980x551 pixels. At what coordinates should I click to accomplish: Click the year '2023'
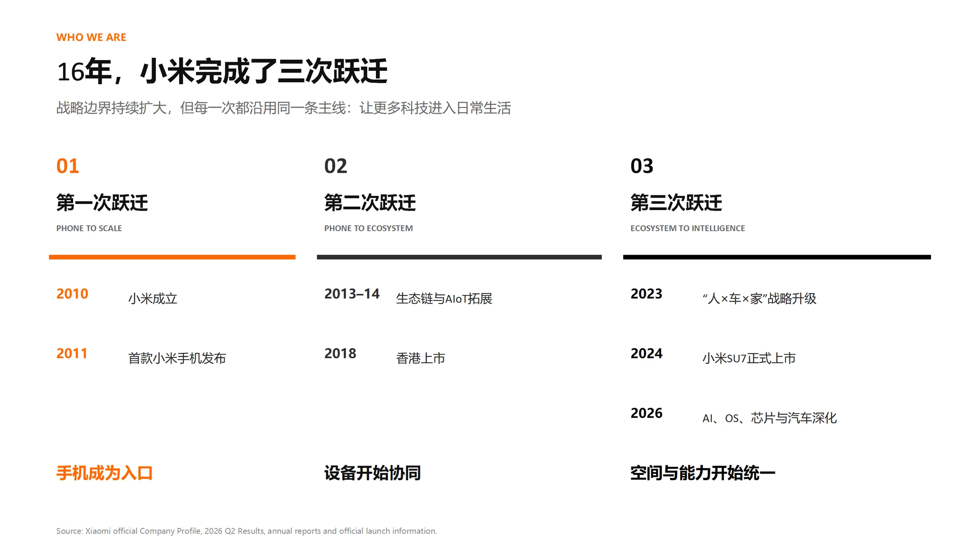[646, 294]
